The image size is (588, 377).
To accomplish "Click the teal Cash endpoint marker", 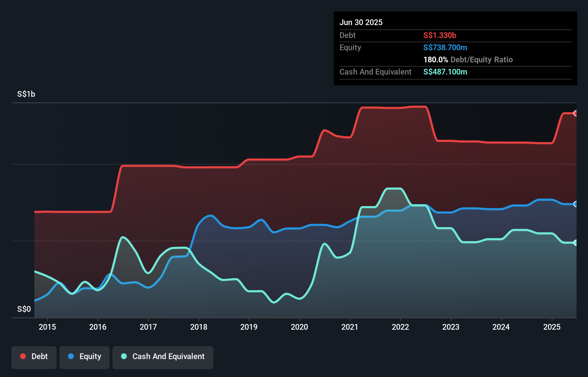I will 576,243.
